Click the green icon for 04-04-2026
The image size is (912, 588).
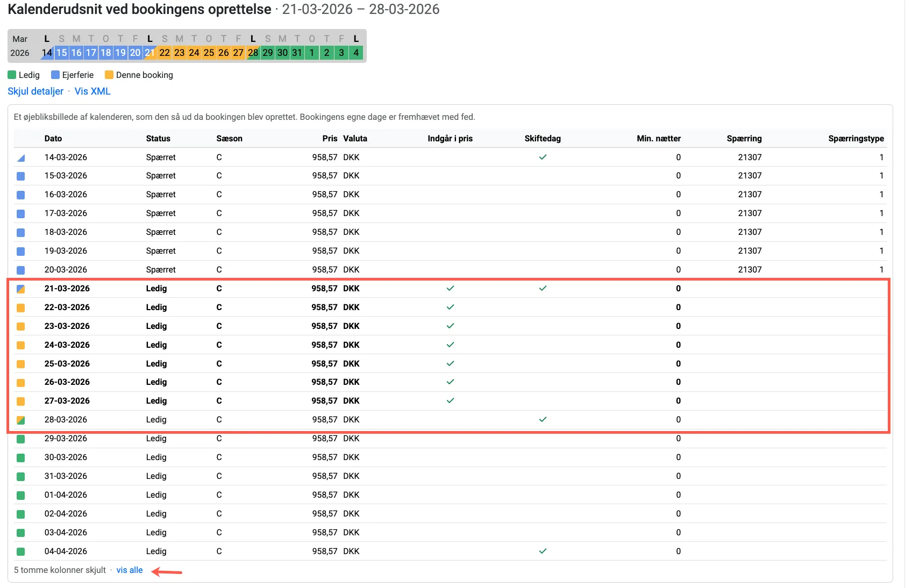(x=21, y=552)
